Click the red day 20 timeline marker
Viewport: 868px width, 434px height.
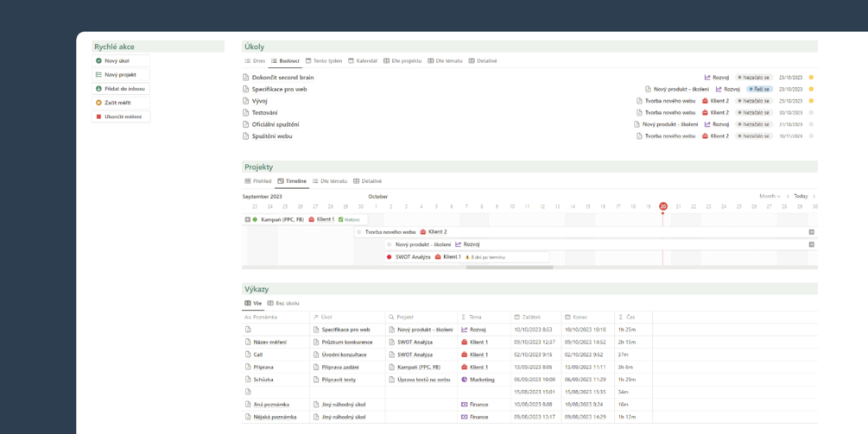click(x=663, y=206)
